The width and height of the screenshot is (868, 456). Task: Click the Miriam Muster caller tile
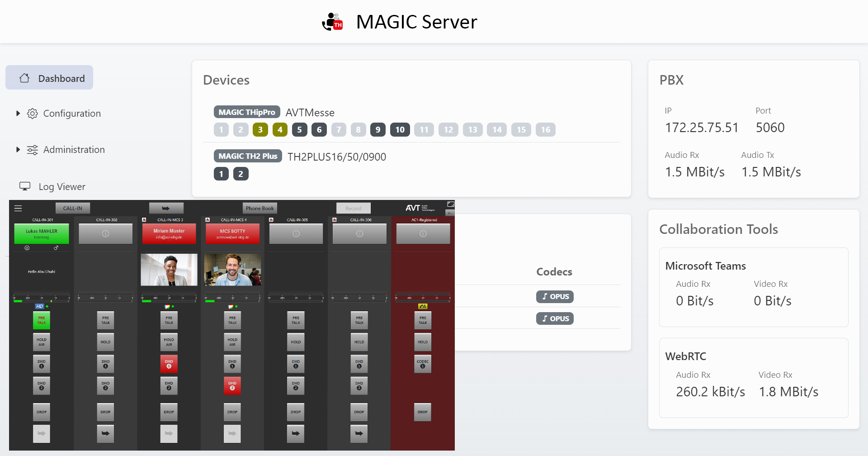coord(169,234)
